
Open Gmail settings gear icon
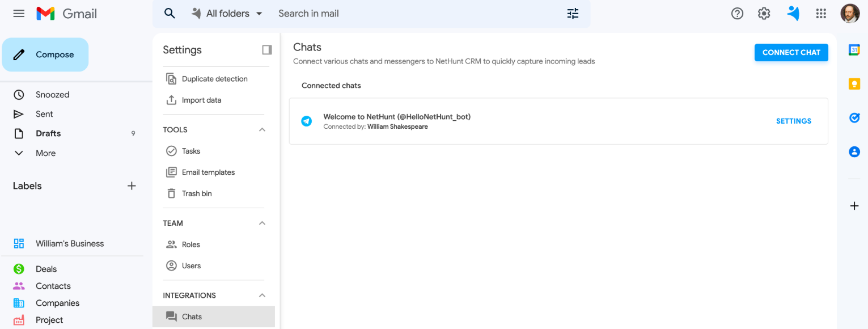coord(764,13)
